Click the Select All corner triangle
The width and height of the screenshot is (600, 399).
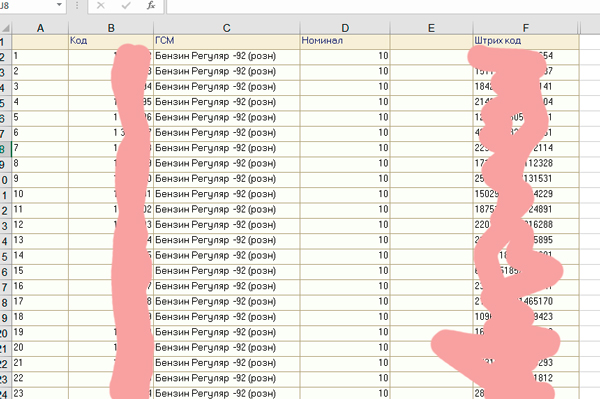click(6, 28)
